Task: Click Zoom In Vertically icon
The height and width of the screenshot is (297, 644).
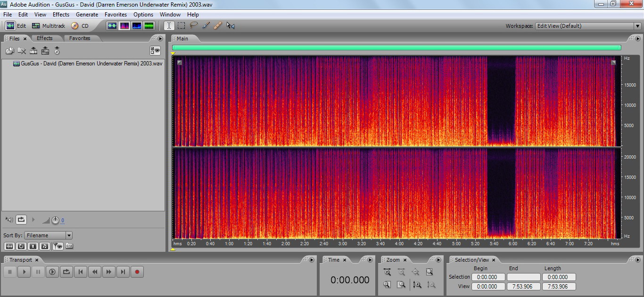Action: click(x=417, y=284)
